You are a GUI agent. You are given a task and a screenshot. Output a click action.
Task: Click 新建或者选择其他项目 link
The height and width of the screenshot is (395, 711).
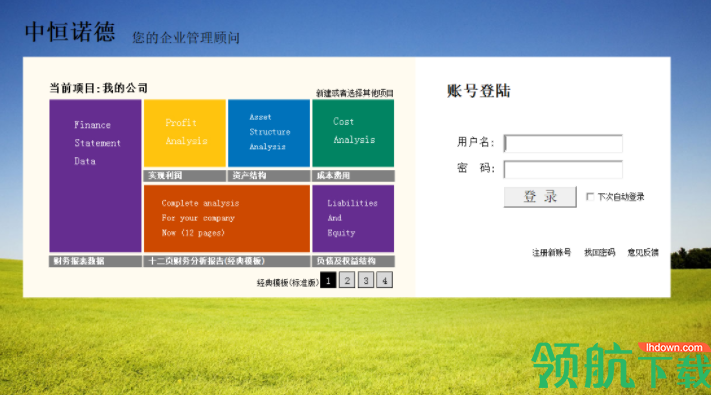coord(355,93)
